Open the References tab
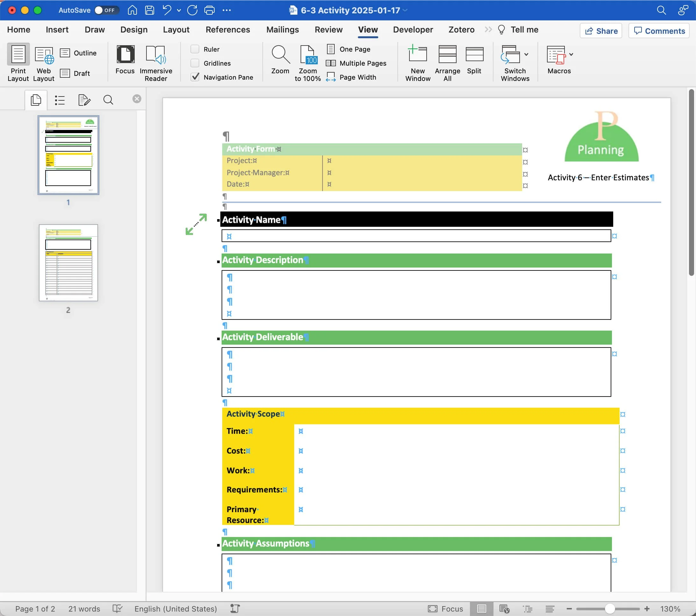The image size is (696, 616). [x=228, y=30]
